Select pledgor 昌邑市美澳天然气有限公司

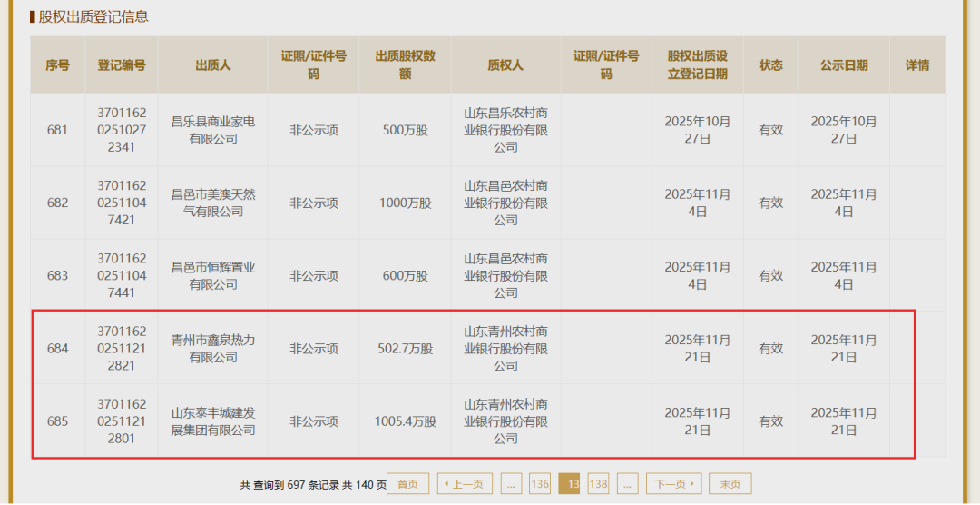pos(213,203)
